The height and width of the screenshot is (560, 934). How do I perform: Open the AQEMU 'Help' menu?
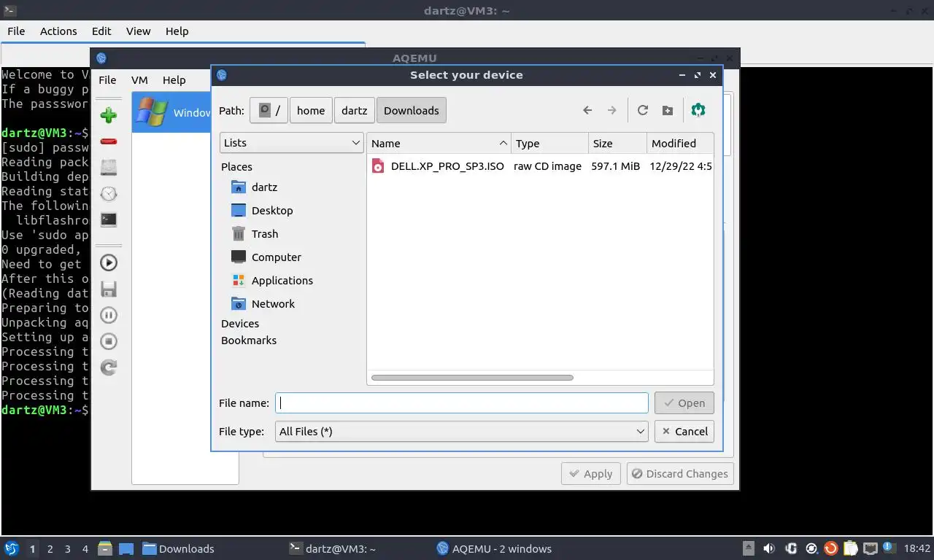tap(174, 79)
